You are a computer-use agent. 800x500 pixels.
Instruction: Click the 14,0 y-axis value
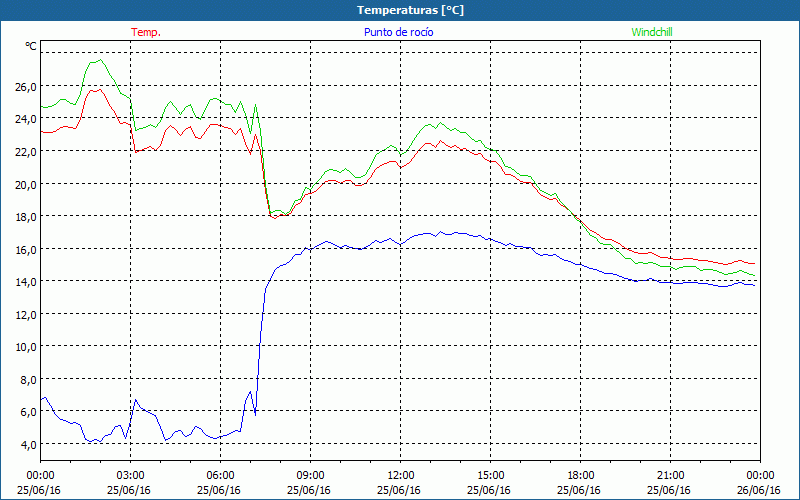click(x=25, y=282)
